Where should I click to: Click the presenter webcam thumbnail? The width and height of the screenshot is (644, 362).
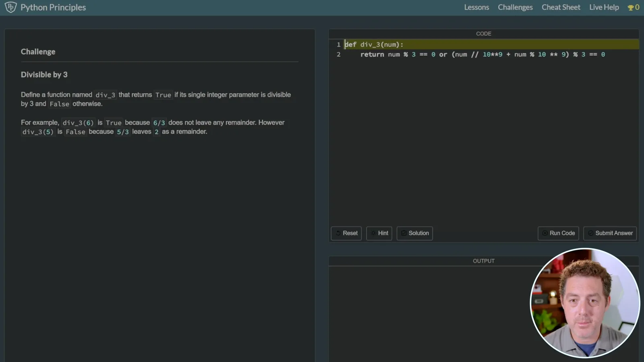tap(585, 303)
